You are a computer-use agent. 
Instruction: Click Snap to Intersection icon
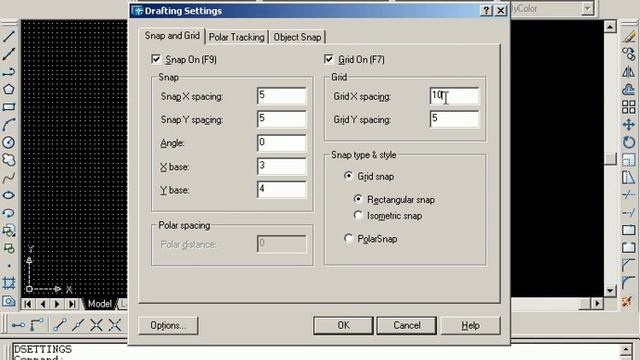click(x=96, y=325)
